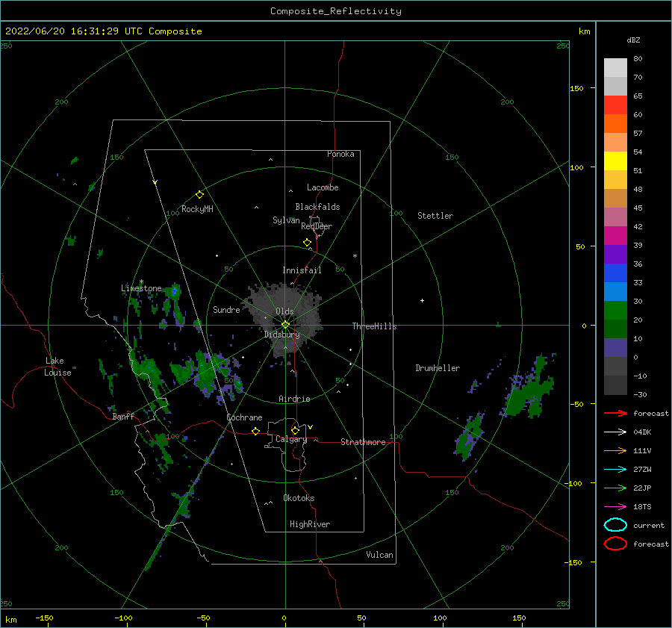Click the 80 dBZ light gray swatch
Image resolution: width=672 pixels, height=628 pixels.
point(615,68)
